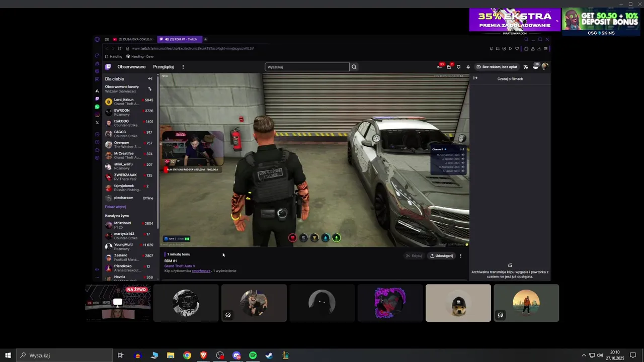Image resolution: width=644 pixels, height=362 pixels.
Task: Sort followed channels with arrows icon
Action: click(x=150, y=89)
